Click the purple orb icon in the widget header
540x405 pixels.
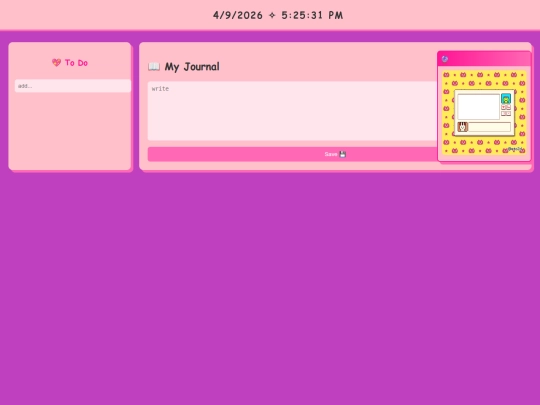tap(445, 59)
